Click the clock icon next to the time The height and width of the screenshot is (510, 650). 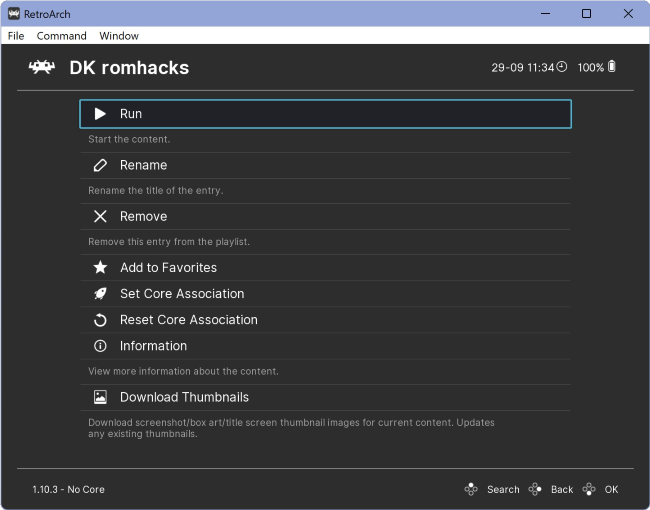click(562, 67)
